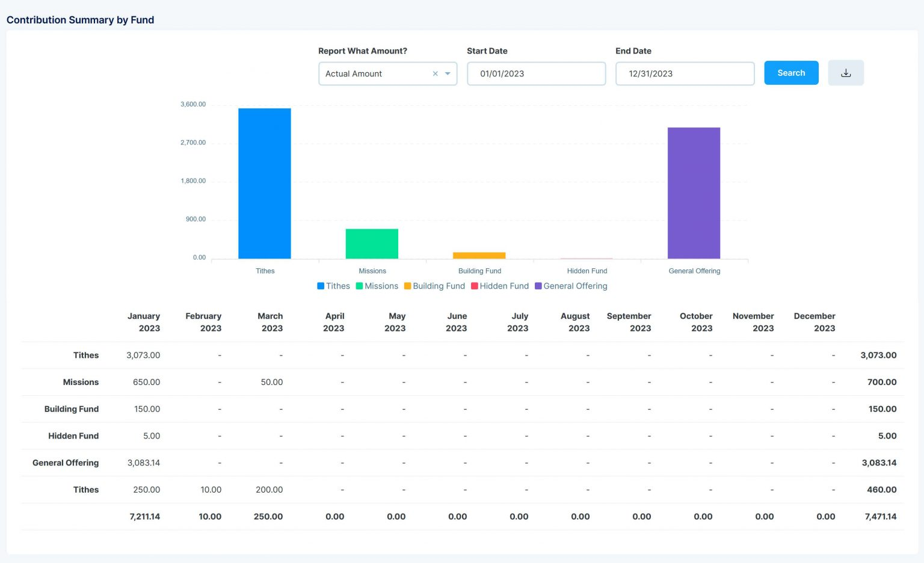Click the August 2023 column header
Viewport: 924px width, 563px height.
[576, 322]
